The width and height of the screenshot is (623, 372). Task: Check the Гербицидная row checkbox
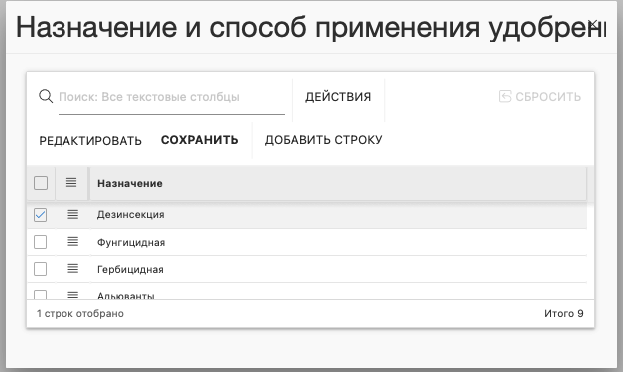(x=41, y=269)
